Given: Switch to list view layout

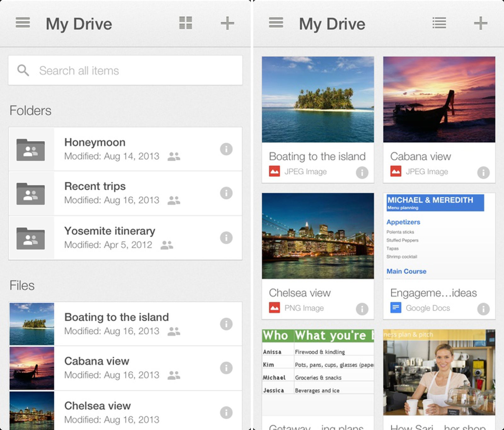Looking at the screenshot, I should tap(439, 23).
